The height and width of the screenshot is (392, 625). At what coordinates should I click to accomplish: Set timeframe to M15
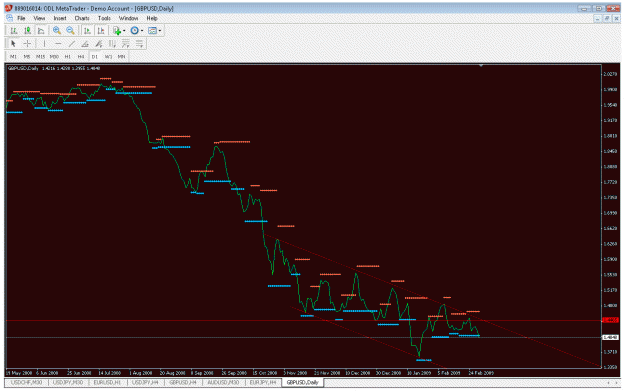click(x=40, y=57)
